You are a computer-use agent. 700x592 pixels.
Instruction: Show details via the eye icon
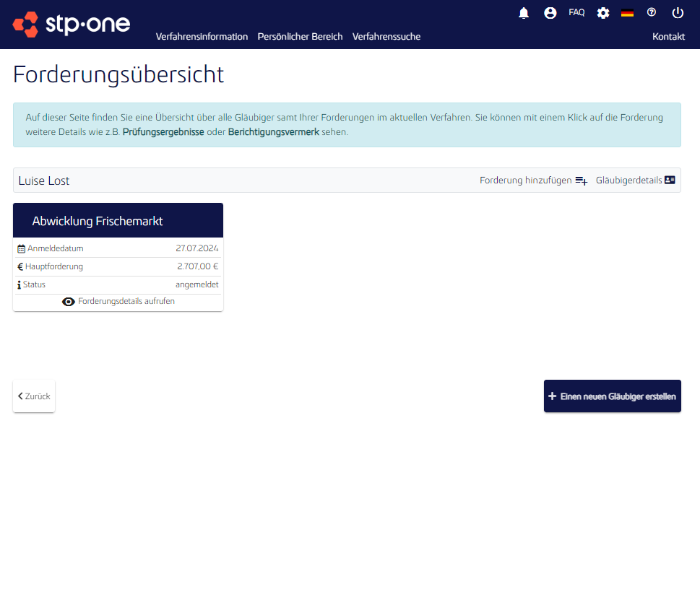pyautogui.click(x=69, y=302)
